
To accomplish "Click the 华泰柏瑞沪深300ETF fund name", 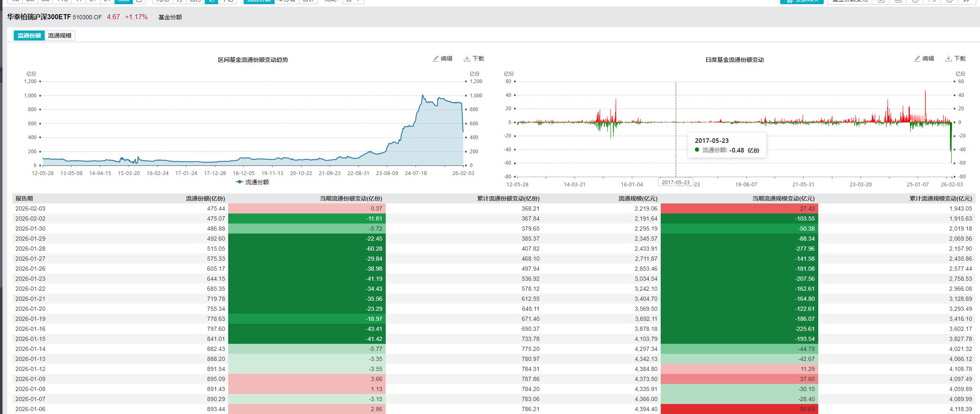I will pos(39,17).
